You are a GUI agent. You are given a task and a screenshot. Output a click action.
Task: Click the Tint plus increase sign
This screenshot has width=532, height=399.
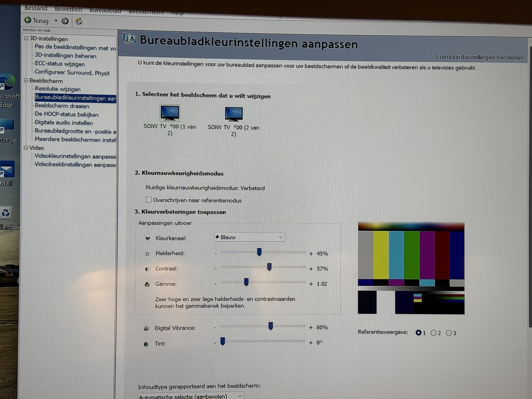[x=311, y=343]
